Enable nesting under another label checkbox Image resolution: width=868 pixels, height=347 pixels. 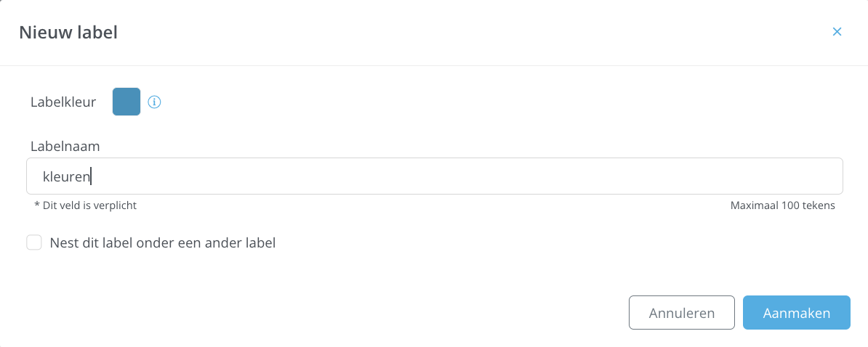coord(34,242)
